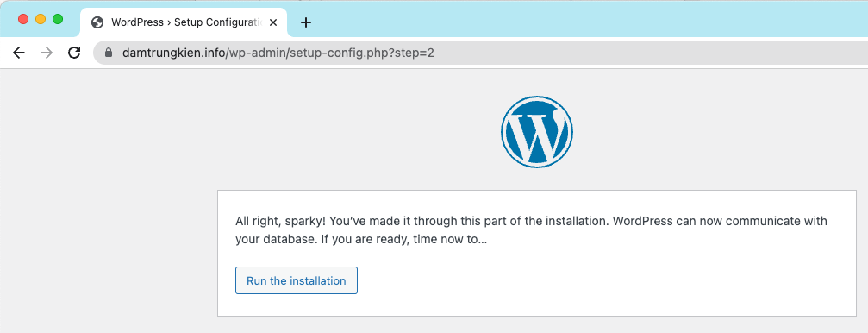The width and height of the screenshot is (868, 333).
Task: Reload the page with the refresh icon
Action: (74, 53)
